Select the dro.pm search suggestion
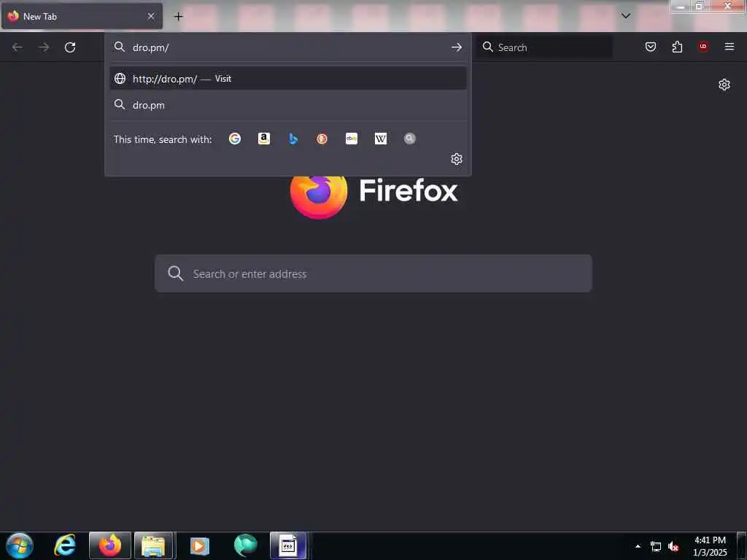 pos(287,105)
